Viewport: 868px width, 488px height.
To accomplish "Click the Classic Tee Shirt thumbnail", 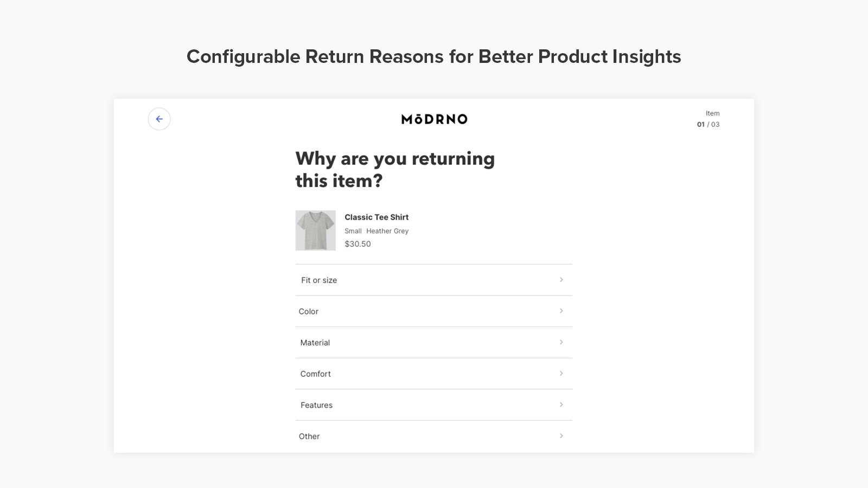I will pyautogui.click(x=315, y=230).
